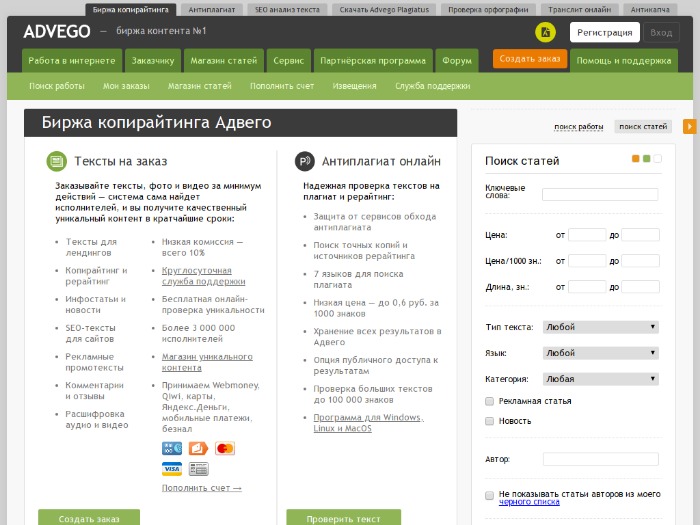700x525 pixels.
Task: Focus the Цена 'до' input field
Action: [640, 235]
